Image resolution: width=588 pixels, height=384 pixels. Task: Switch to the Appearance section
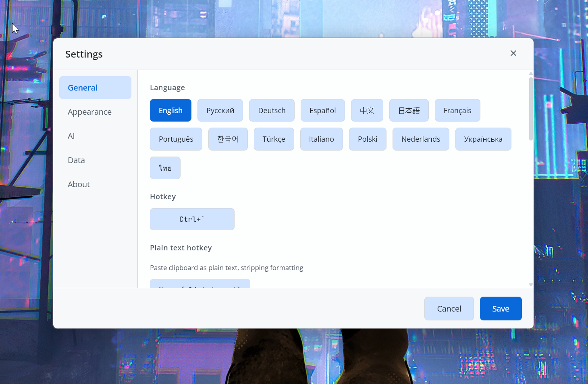point(95,112)
